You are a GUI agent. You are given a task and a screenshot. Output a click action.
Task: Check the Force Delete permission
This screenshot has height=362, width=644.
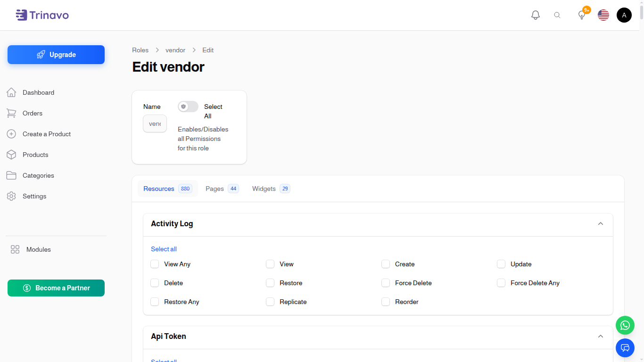[386, 283]
